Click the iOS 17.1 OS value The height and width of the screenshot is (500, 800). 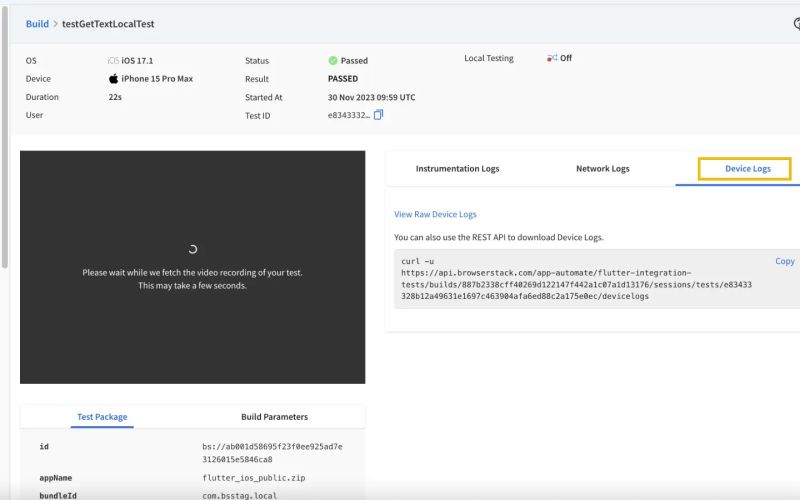click(x=137, y=60)
